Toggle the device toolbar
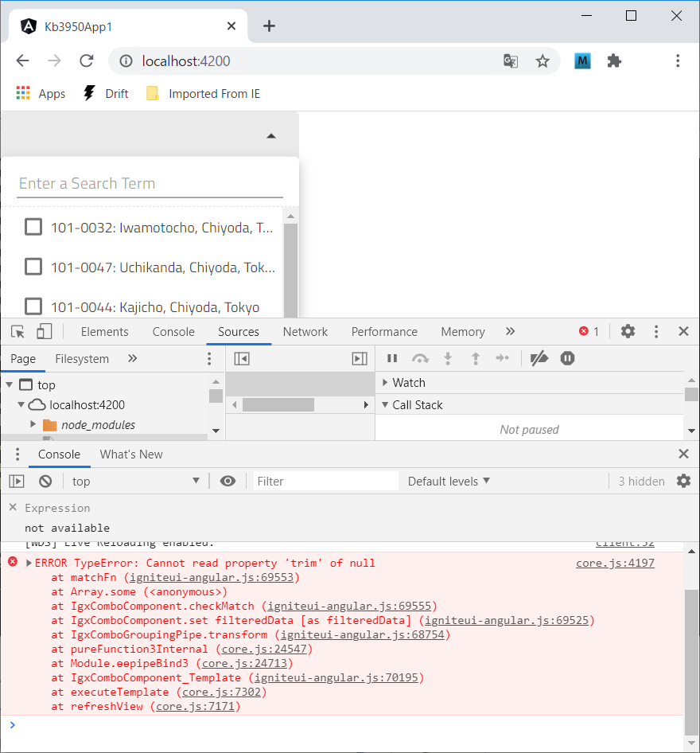Viewport: 700px width, 753px height. point(43,331)
